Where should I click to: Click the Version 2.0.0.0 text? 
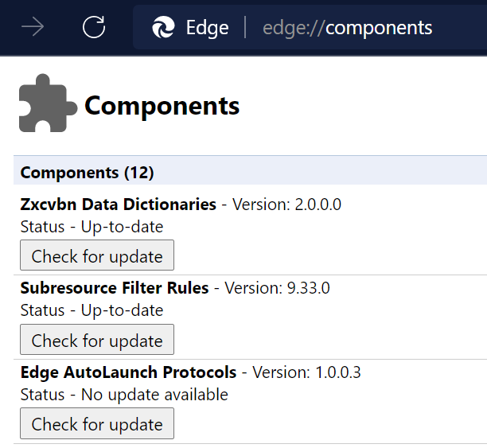pos(286,205)
